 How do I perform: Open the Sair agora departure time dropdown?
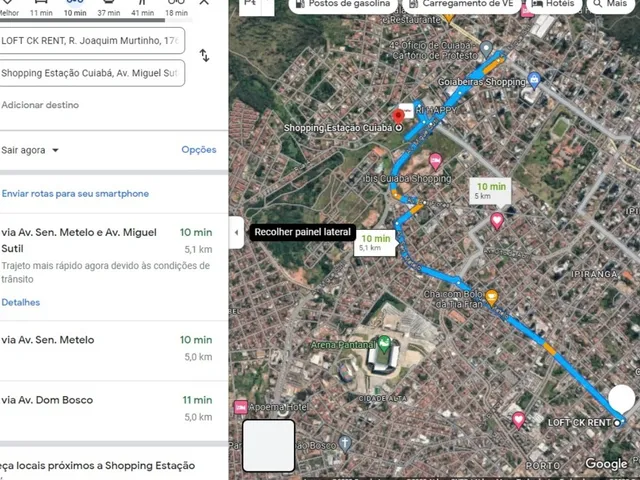[30, 150]
